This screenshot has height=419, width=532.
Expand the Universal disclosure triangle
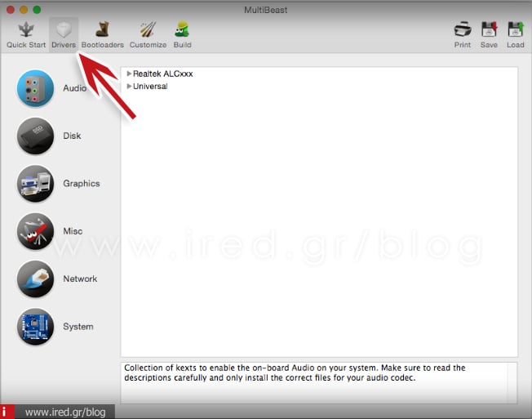pyautogui.click(x=129, y=87)
